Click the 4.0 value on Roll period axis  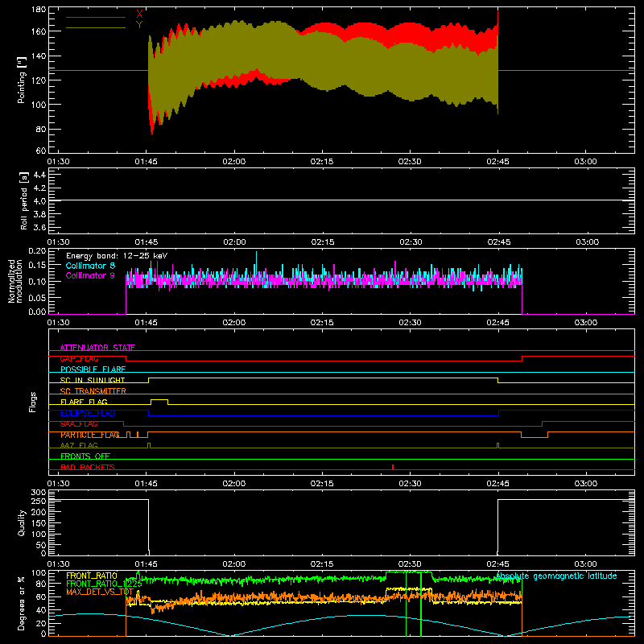click(x=39, y=201)
